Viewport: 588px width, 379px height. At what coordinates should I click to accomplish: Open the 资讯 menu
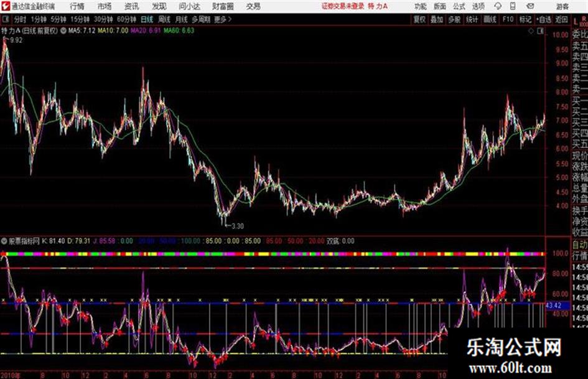pyautogui.click(x=131, y=6)
